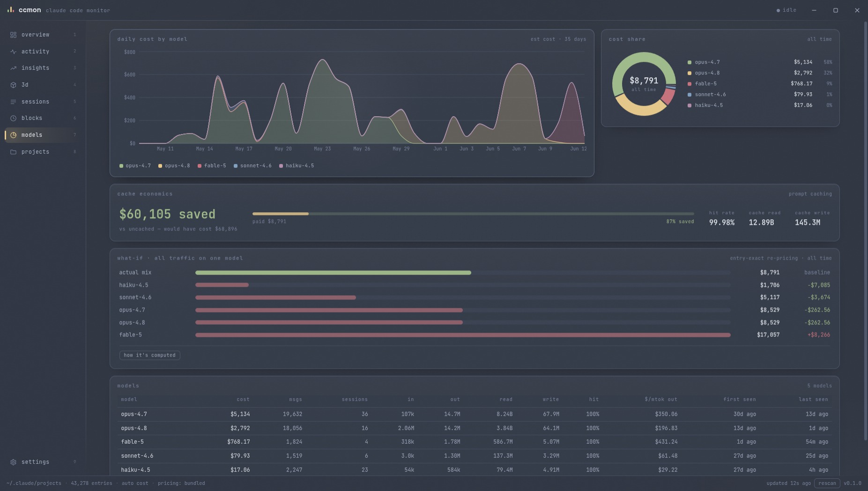Toggle opus-4.7 series in chart legend
868x491 pixels.
click(x=135, y=166)
